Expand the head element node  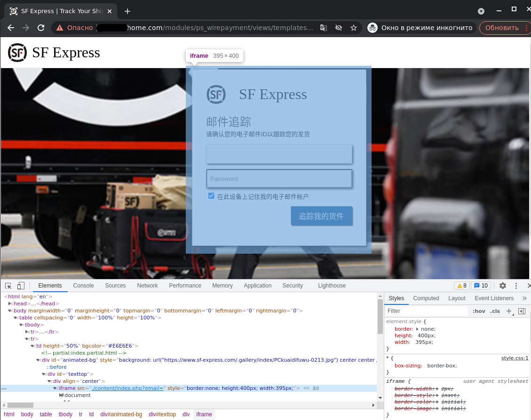(x=10, y=303)
